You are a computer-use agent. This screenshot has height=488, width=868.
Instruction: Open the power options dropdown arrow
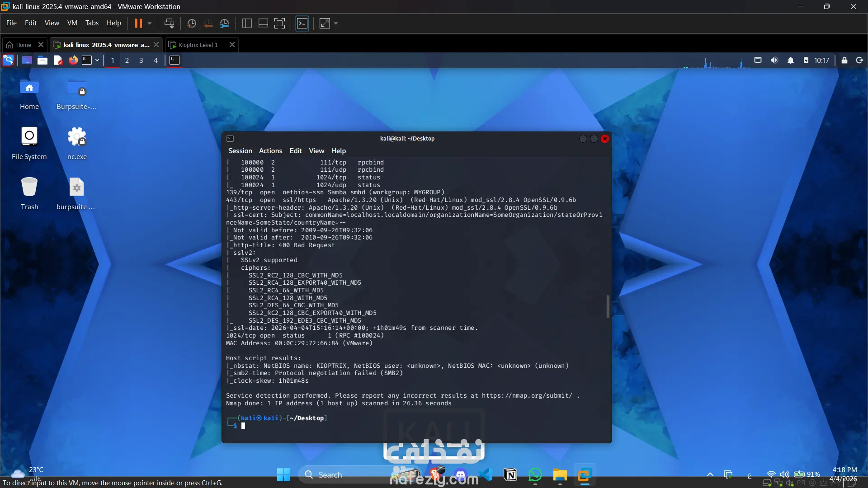tap(150, 23)
